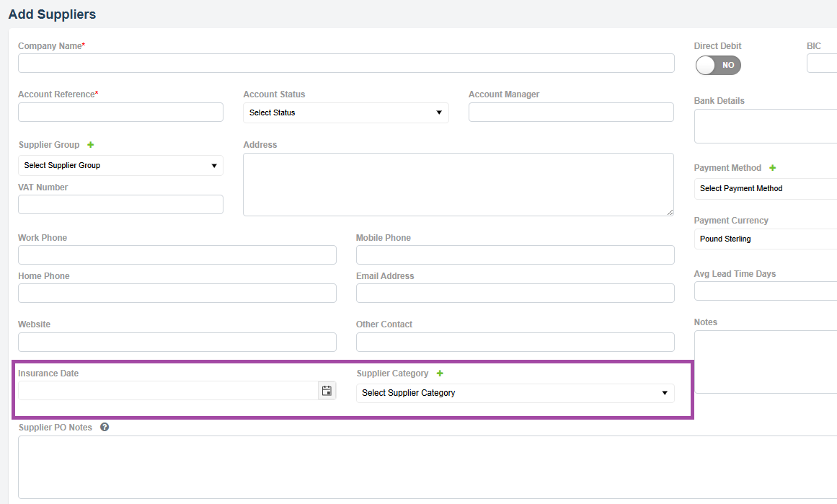Click the Address text area

click(x=458, y=184)
